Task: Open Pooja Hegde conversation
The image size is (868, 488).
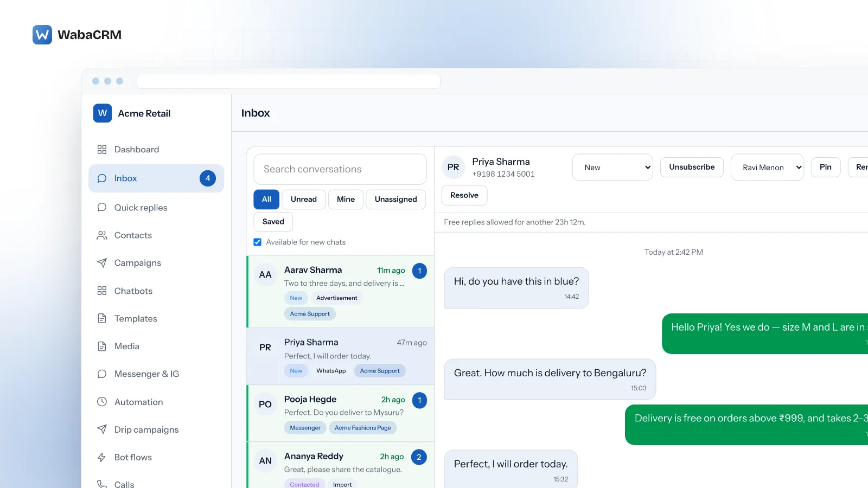Action: click(341, 413)
